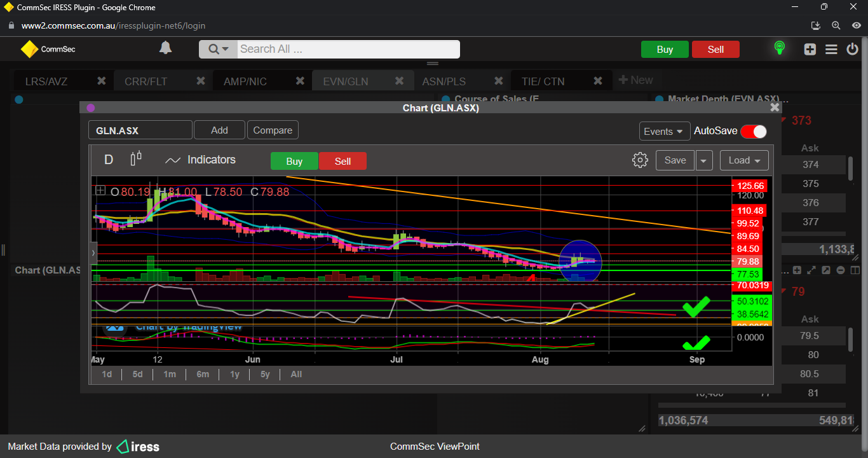Click the Compare button
The height and width of the screenshot is (458, 868).
pos(273,130)
